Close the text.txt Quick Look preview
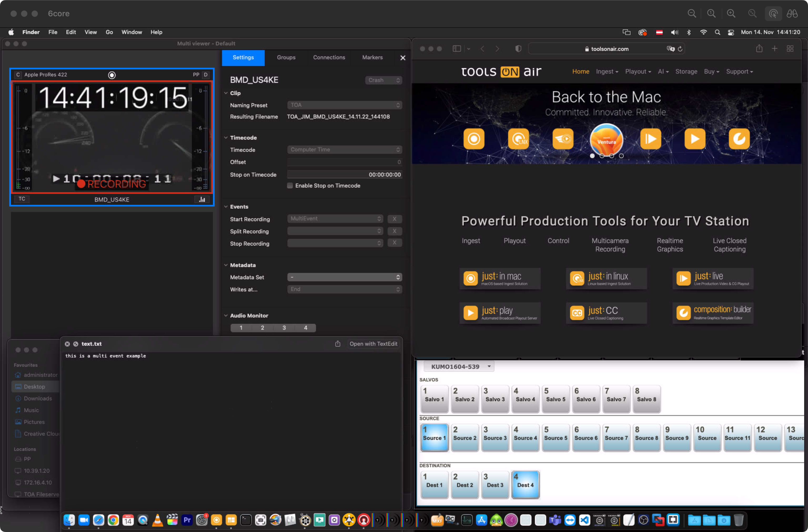The image size is (808, 532). point(67,344)
